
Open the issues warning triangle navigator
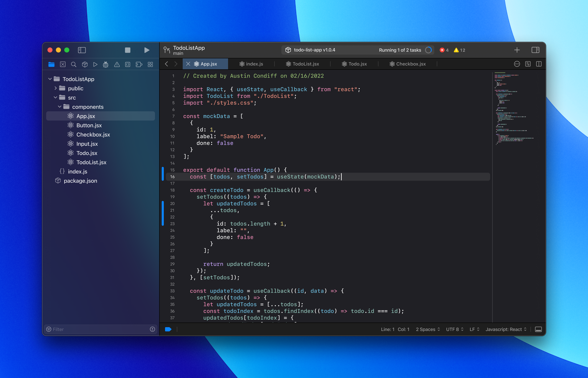tap(117, 64)
